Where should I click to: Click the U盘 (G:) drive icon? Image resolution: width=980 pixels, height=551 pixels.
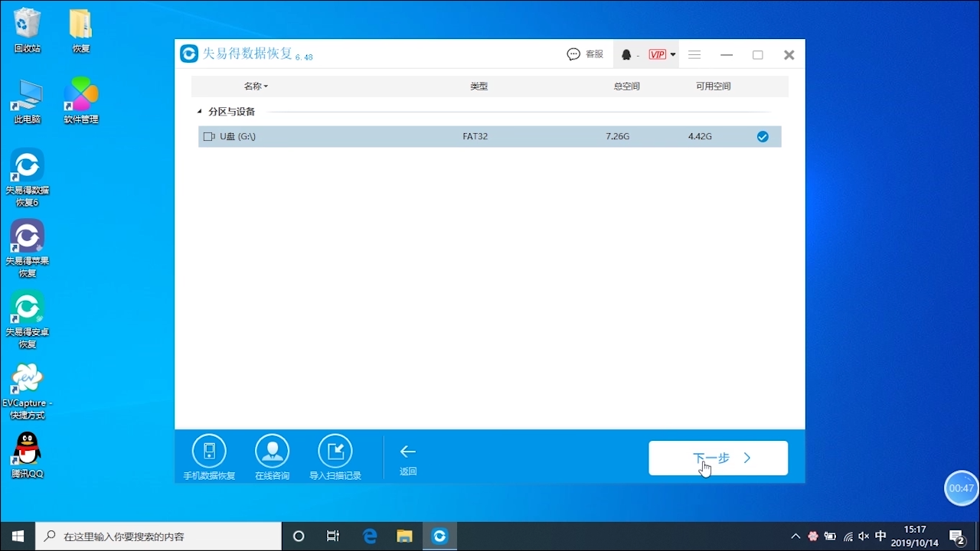click(207, 136)
